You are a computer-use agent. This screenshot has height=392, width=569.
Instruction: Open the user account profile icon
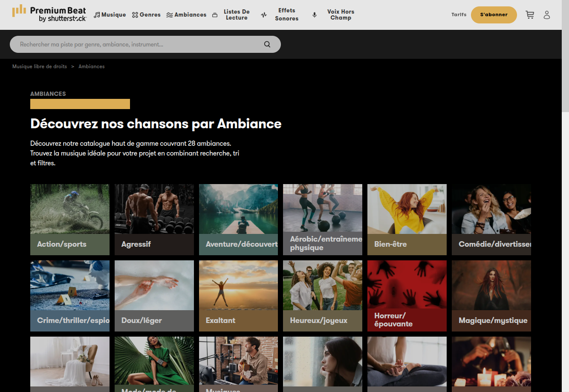547,15
